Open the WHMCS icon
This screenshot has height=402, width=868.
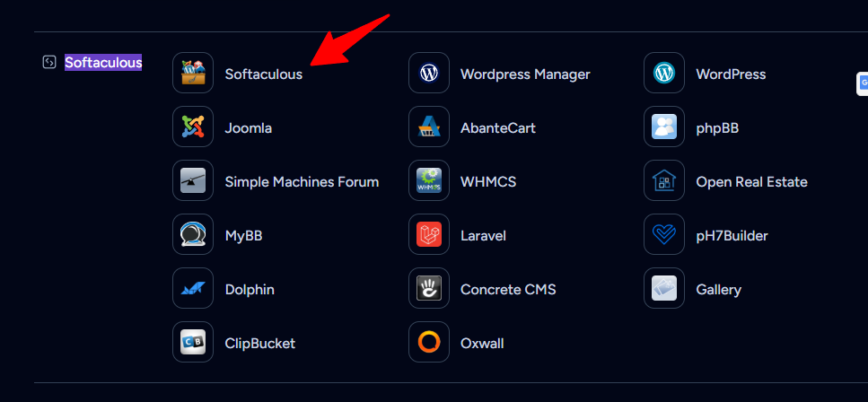click(x=429, y=180)
